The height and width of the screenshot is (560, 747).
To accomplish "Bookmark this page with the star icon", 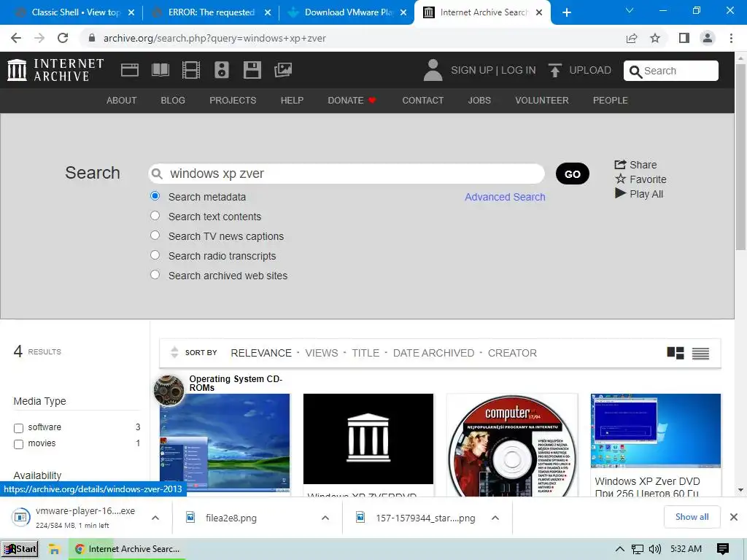I will [655, 38].
